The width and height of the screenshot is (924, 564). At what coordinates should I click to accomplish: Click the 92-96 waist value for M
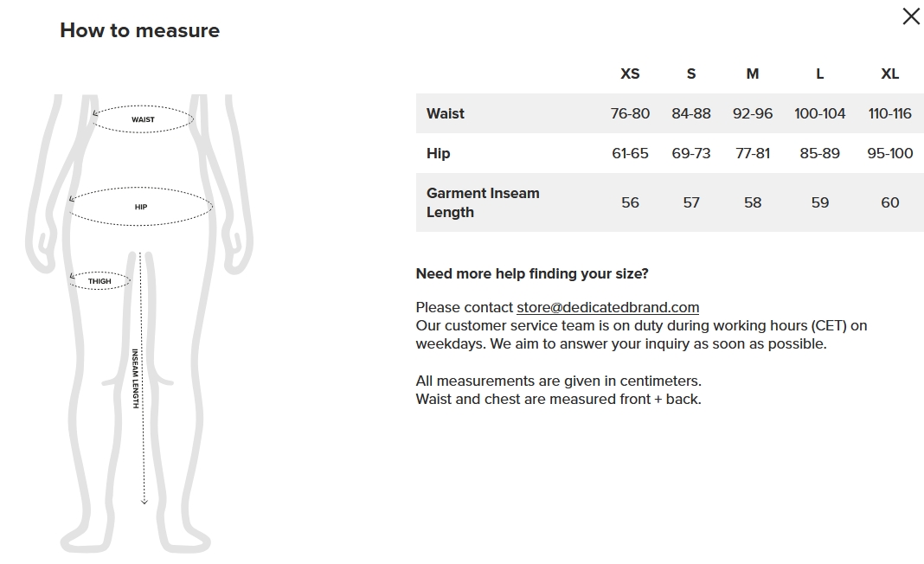tap(753, 113)
